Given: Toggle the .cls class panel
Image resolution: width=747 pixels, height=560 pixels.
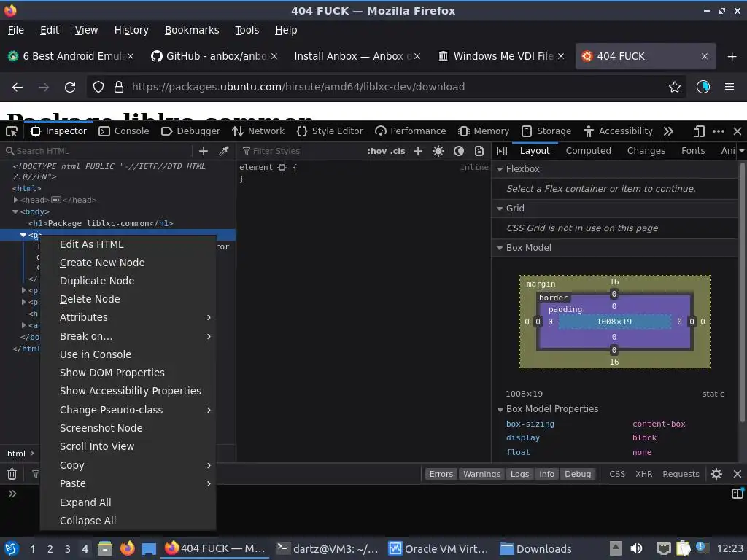Looking at the screenshot, I should [398, 151].
